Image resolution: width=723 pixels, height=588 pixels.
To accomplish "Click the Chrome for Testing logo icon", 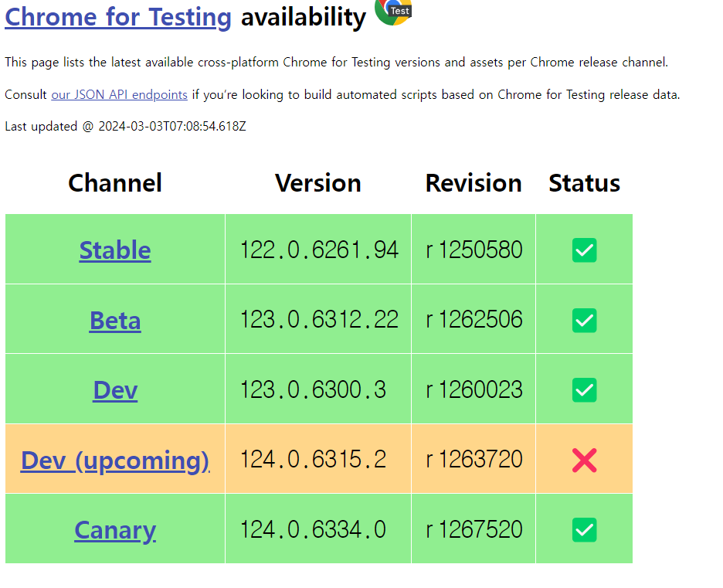I will point(393,12).
